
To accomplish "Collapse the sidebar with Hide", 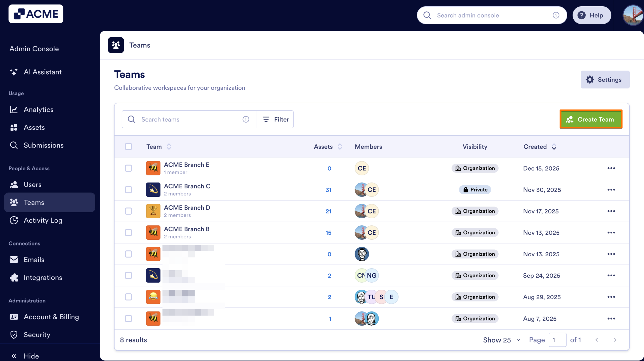I will tap(25, 355).
